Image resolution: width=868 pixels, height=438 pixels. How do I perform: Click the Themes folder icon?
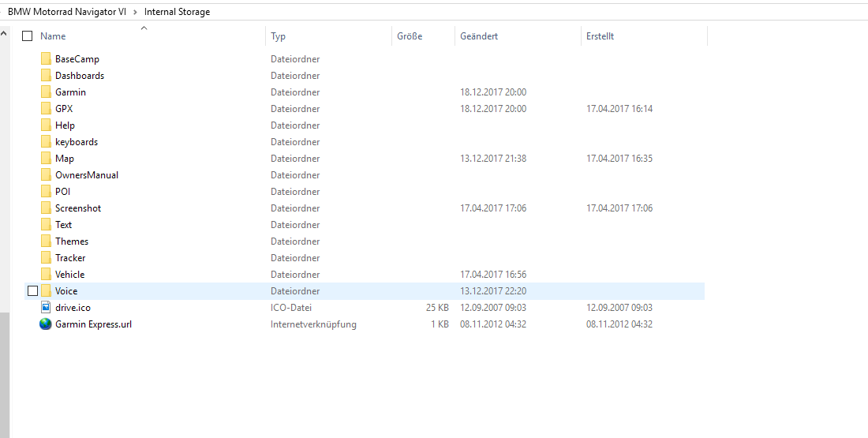(46, 241)
